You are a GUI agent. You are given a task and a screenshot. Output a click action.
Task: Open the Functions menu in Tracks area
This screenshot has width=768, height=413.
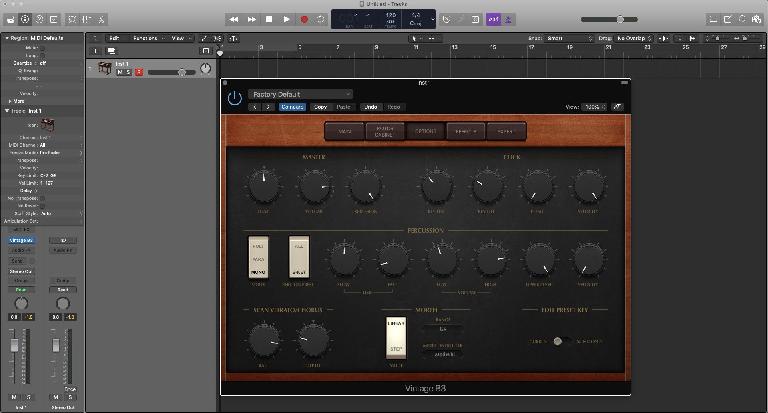click(x=148, y=38)
